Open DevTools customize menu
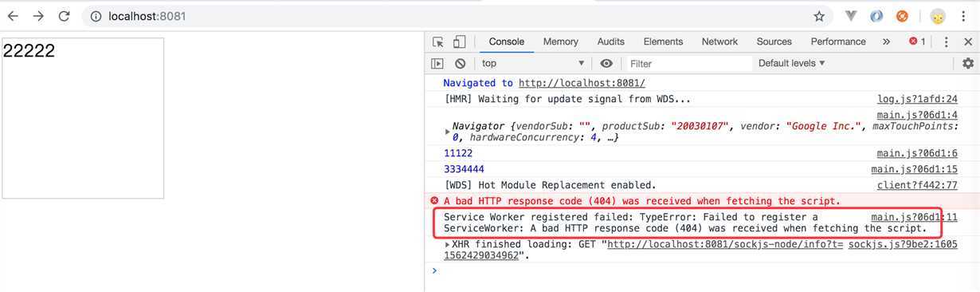The width and height of the screenshot is (980, 292). point(946,42)
